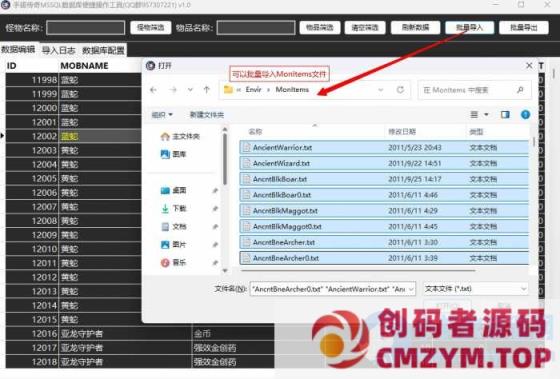Viewport: 560px width, 379px height.
Task: Expand the file name combo arrow
Action: click(411, 289)
